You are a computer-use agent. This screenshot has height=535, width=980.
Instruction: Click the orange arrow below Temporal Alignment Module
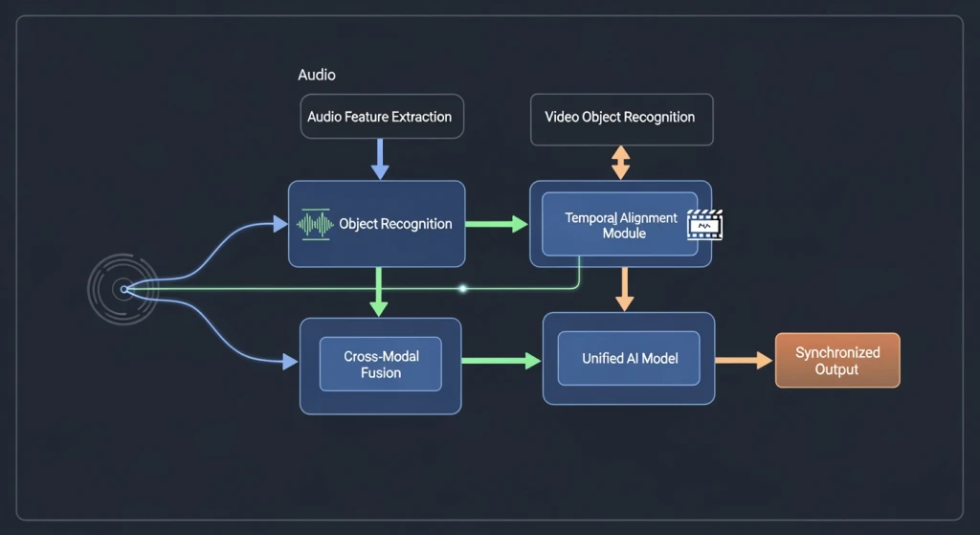click(624, 289)
